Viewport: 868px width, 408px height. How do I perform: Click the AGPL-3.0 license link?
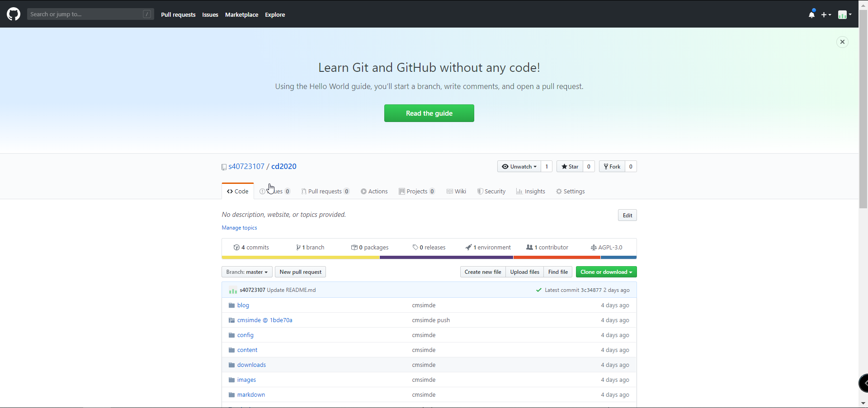(x=606, y=248)
